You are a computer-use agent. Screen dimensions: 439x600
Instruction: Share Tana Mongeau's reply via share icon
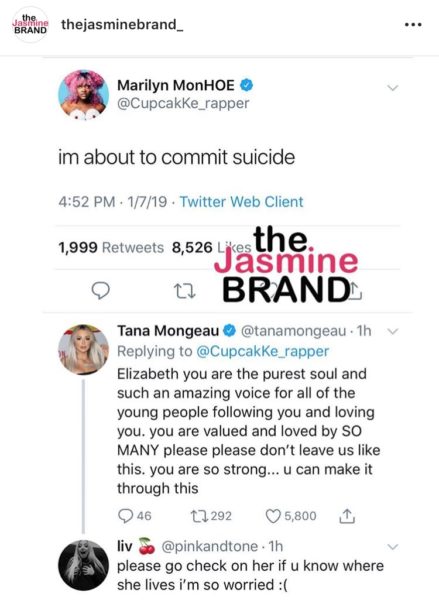347,516
